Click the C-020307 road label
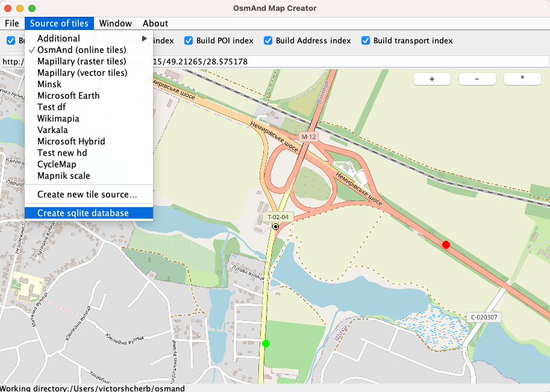The width and height of the screenshot is (550, 392). pos(484,317)
